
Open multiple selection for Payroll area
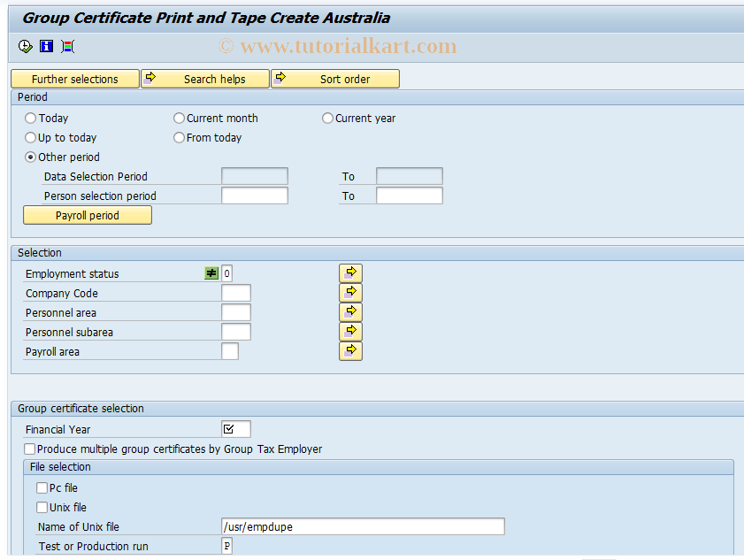350,350
